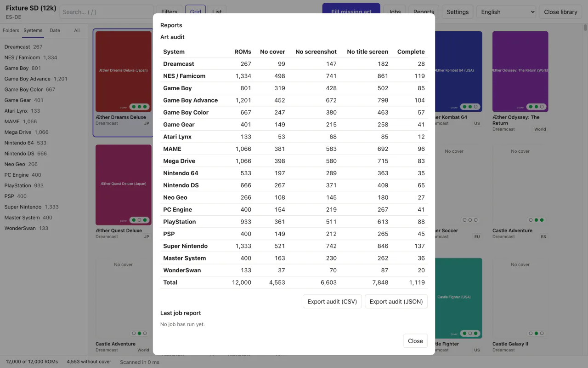Click the '4,553 without cover' status text

89,362
